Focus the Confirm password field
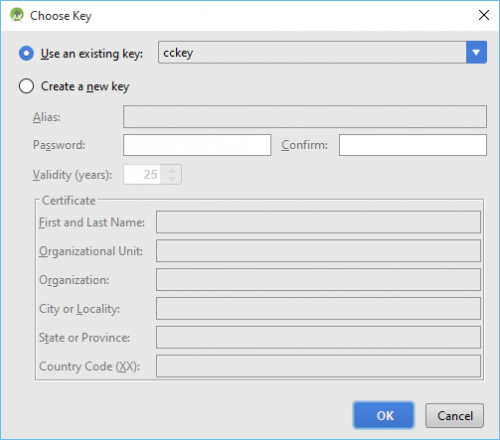500x440 pixels. (413, 145)
